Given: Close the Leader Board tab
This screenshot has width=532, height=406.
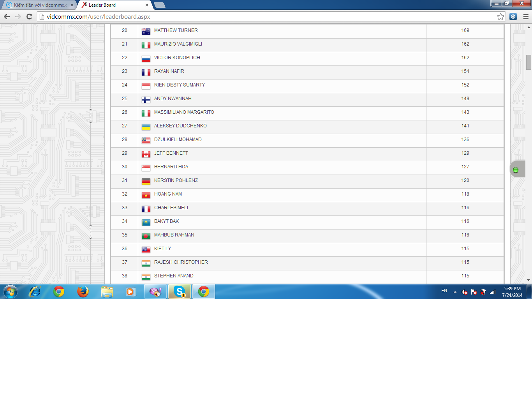Looking at the screenshot, I should click(146, 5).
